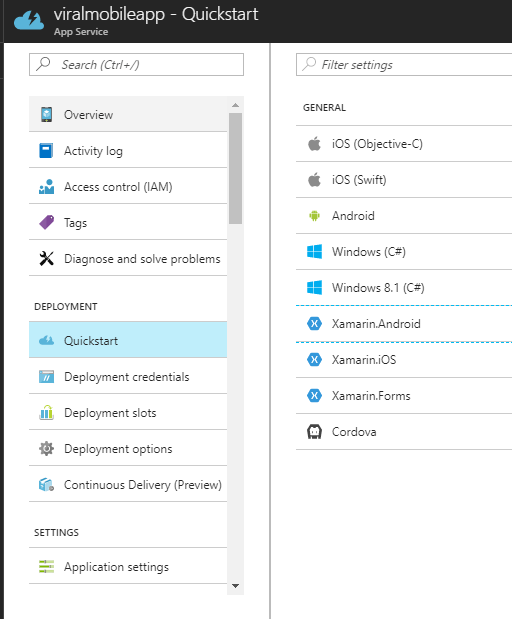Choose the iOS (Objective-C) quickstart
Viewport: 512px width, 619px height.
click(404, 144)
